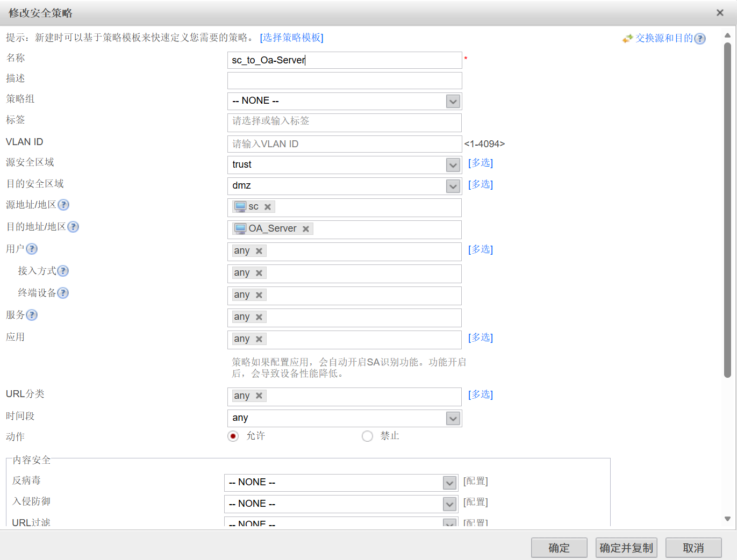
Task: Click the VLAN ID input field
Action: (345, 144)
